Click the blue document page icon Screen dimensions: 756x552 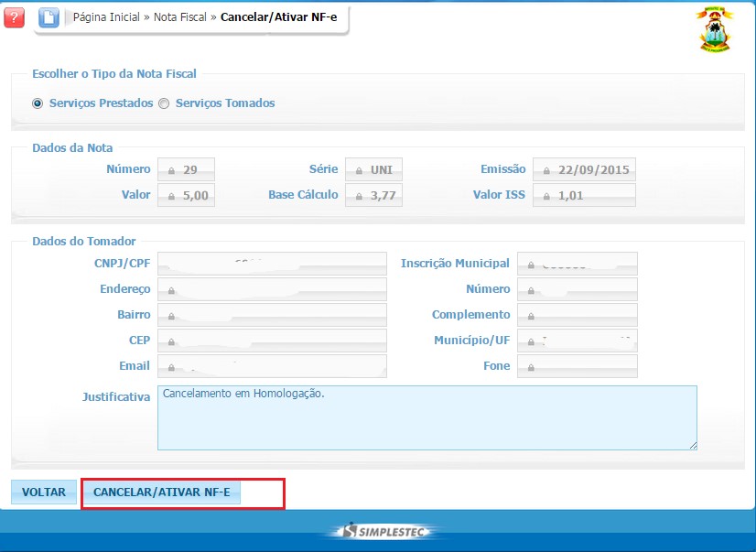[49, 17]
